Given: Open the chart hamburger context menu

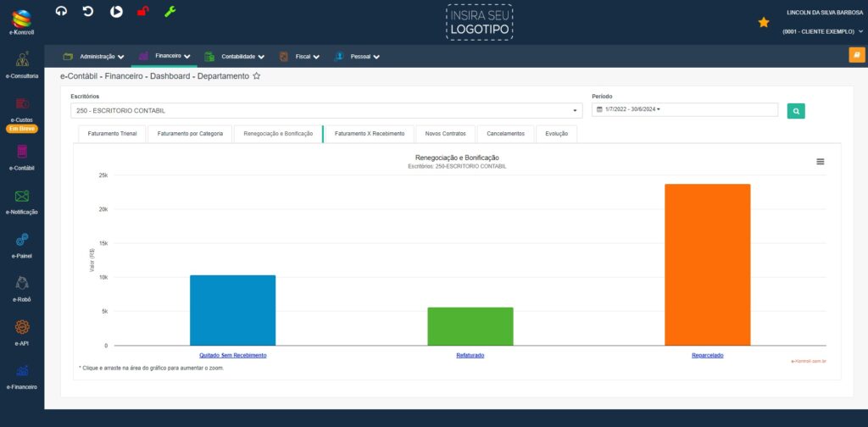Looking at the screenshot, I should [821, 161].
